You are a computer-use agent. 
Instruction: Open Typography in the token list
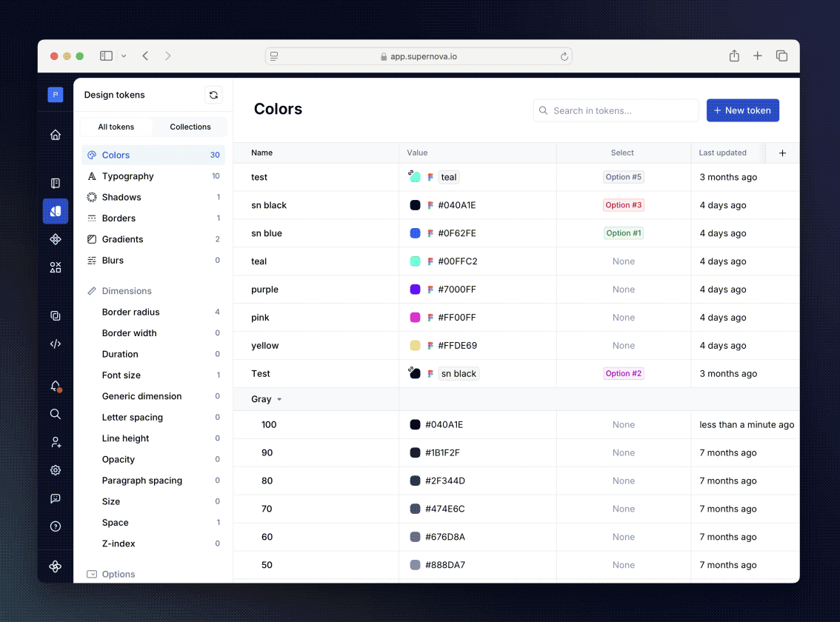coord(127,176)
